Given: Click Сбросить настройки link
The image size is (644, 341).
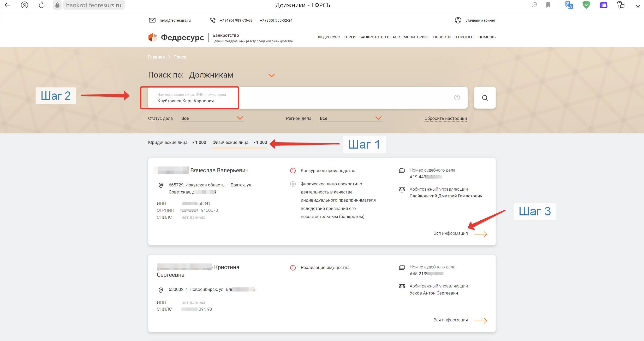Looking at the screenshot, I should tap(445, 118).
